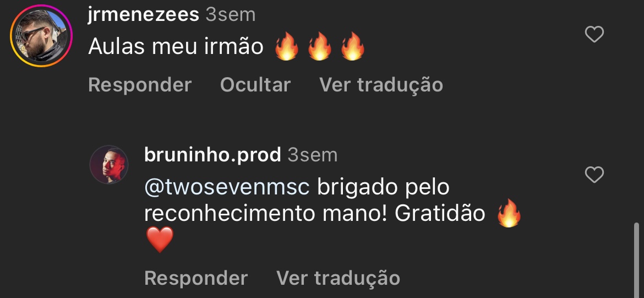Click the "Aulas meu irmão" comment text
Image resolution: width=644 pixels, height=298 pixels.
pos(176,46)
